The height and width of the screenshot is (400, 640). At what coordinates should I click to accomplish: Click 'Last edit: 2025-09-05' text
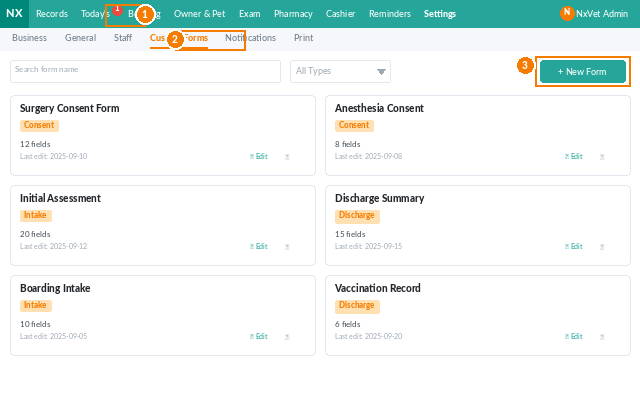point(53,336)
